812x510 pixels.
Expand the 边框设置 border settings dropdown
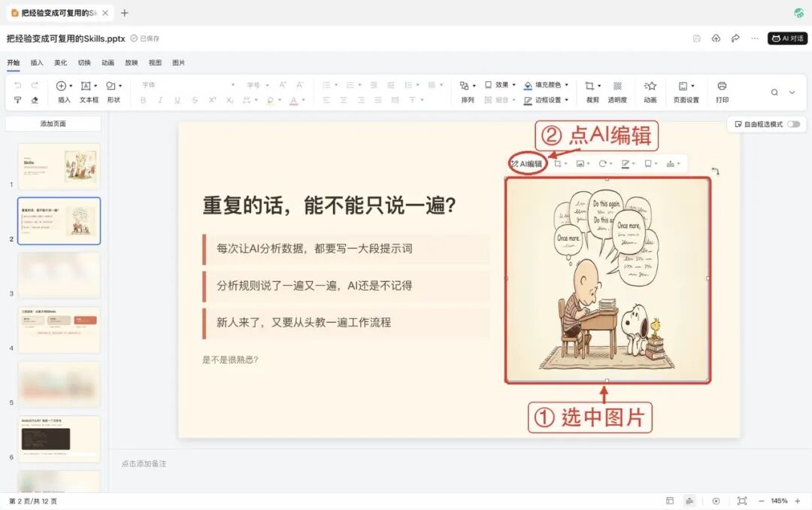click(567, 100)
